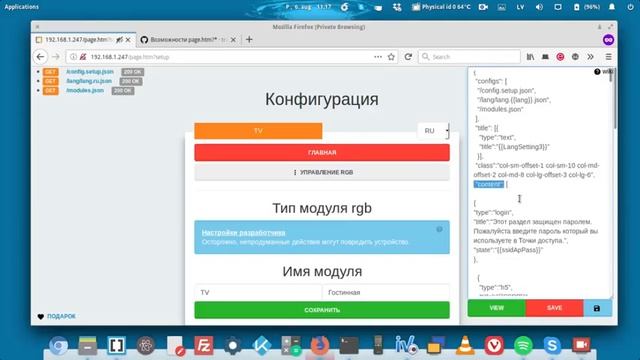Launch Kodi from the dock
The image size is (640, 360).
click(x=262, y=346)
